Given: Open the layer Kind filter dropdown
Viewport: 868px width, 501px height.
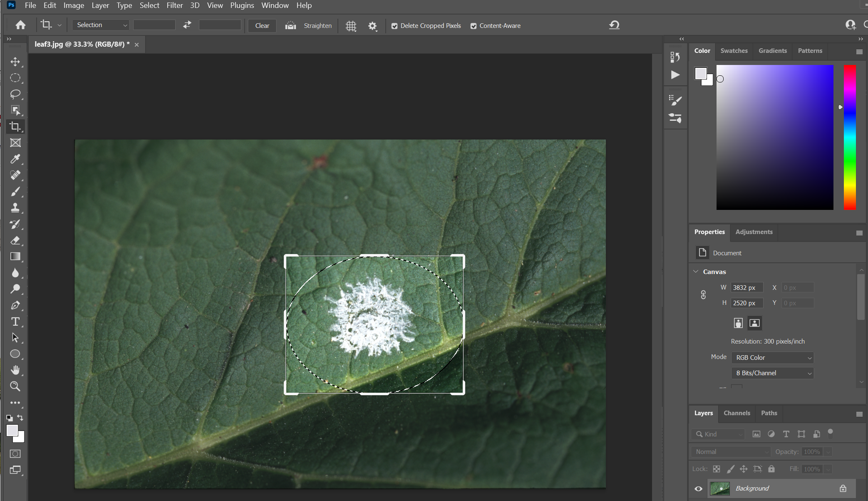Looking at the screenshot, I should point(718,434).
